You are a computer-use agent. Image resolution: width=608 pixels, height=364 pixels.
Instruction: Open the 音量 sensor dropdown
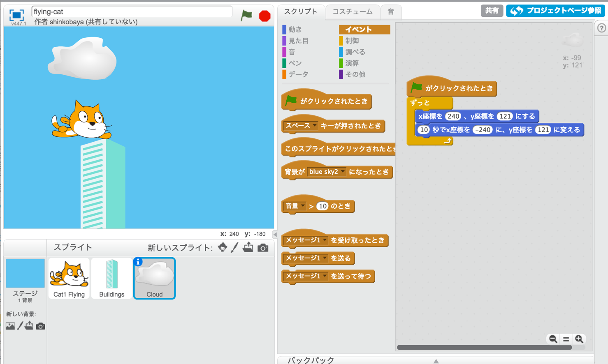point(303,206)
